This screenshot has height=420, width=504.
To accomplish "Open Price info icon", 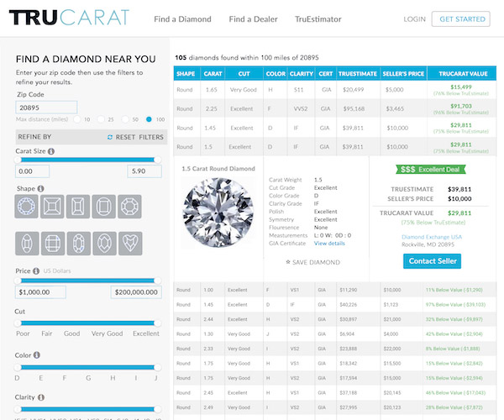I will (36, 270).
